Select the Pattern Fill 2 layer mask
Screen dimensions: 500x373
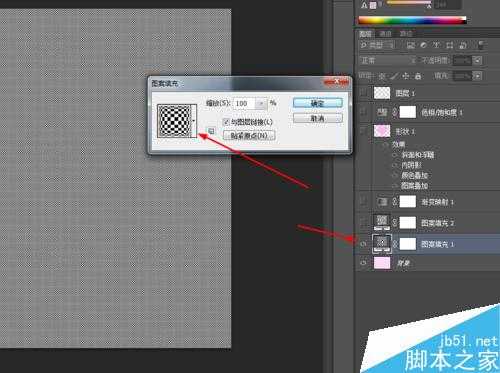[x=408, y=223]
